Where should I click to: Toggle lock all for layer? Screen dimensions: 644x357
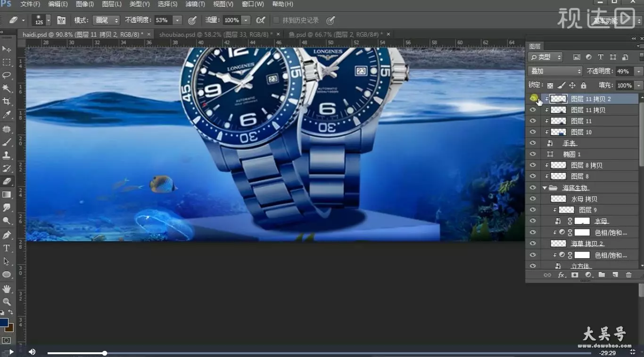pyautogui.click(x=584, y=85)
